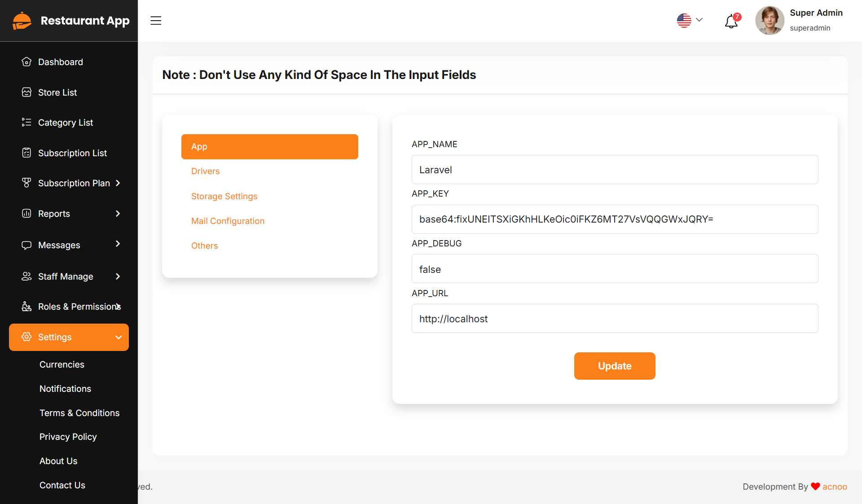Open the notifications bell icon

coord(731,21)
